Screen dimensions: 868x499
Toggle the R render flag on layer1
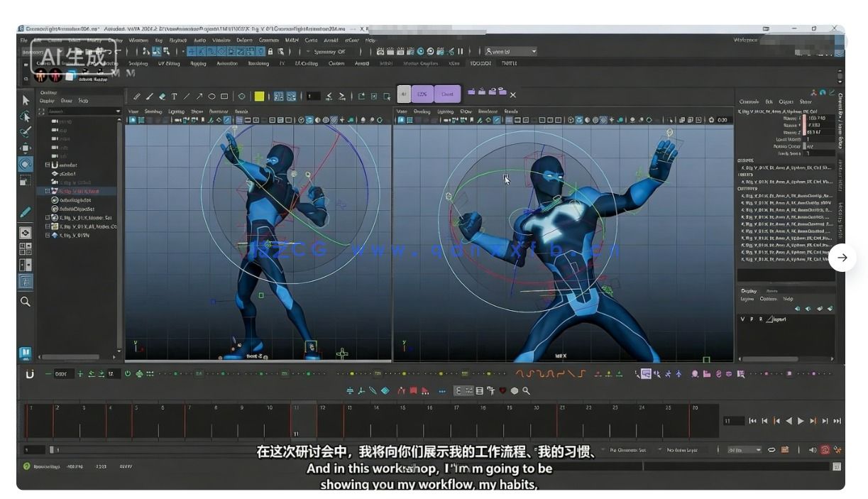pos(761,319)
